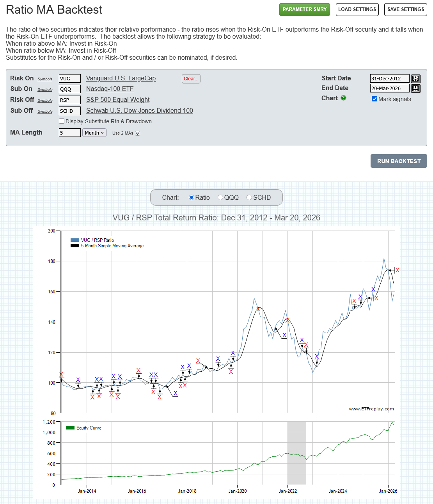This screenshot has width=433, height=504.
Task: Open the Start Date calendar picker
Action: 415,79
